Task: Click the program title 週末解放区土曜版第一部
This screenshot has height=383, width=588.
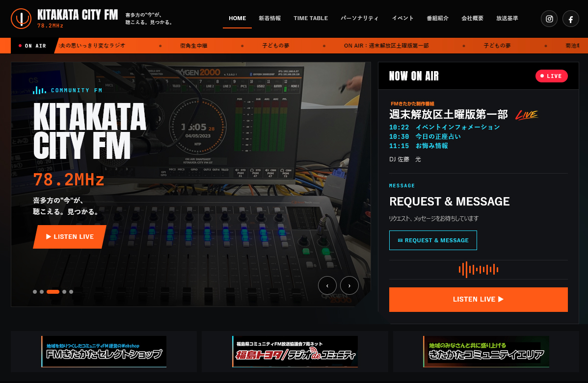Action: click(x=449, y=114)
